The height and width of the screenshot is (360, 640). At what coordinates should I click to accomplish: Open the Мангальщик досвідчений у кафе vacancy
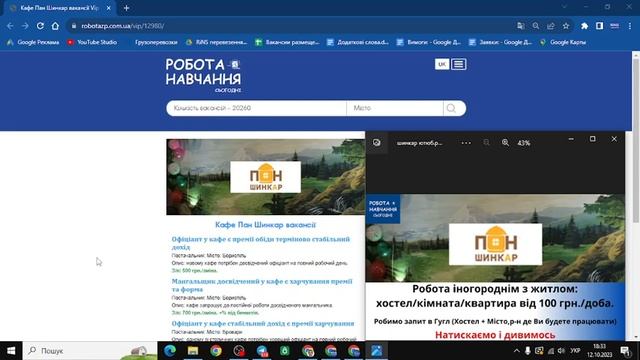pos(262,285)
